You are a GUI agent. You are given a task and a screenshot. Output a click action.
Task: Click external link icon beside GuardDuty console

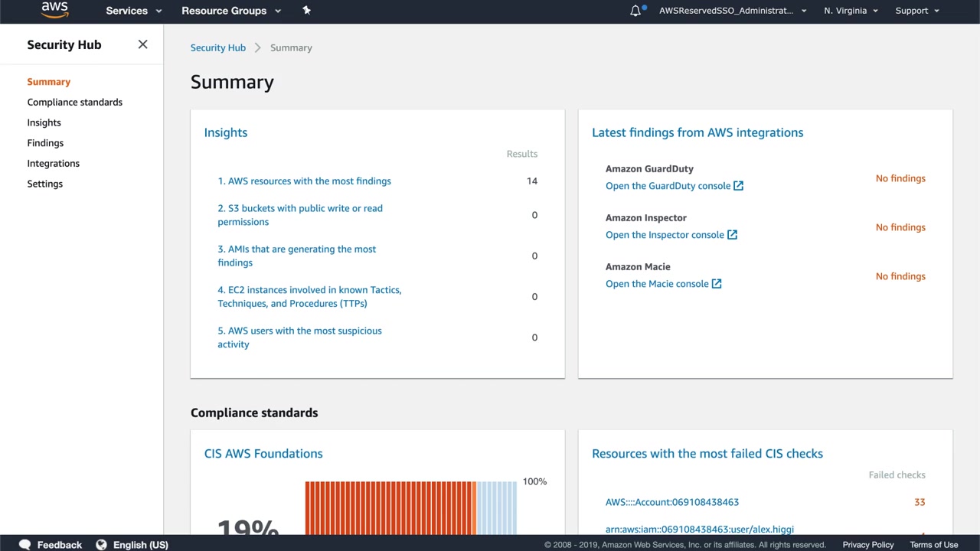(738, 186)
